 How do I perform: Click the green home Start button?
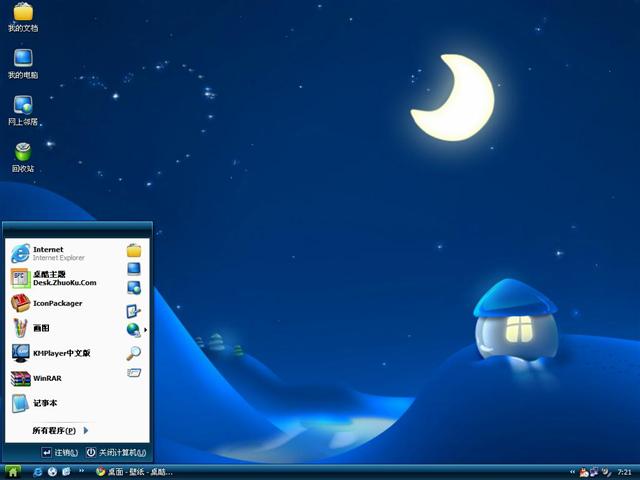pos(12,472)
